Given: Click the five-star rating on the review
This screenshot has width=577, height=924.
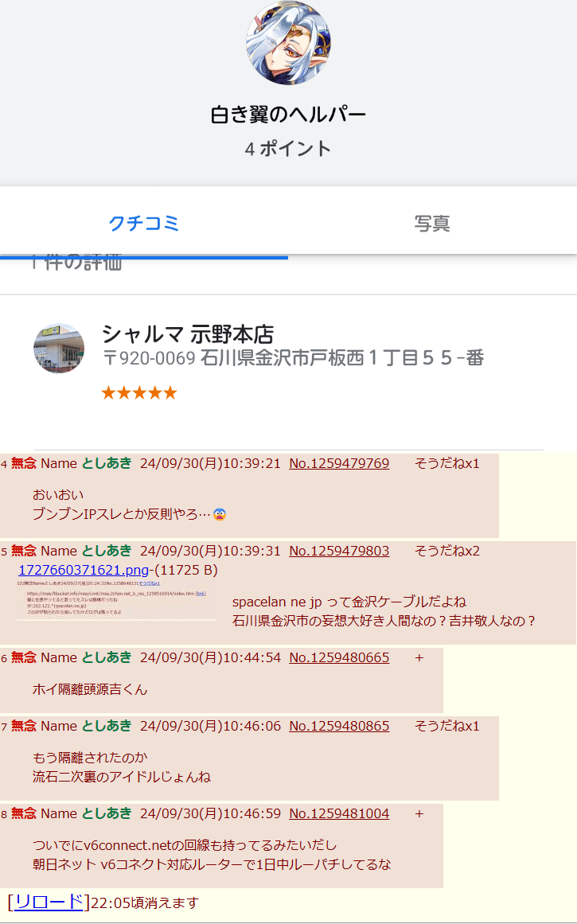Looking at the screenshot, I should coord(139,393).
